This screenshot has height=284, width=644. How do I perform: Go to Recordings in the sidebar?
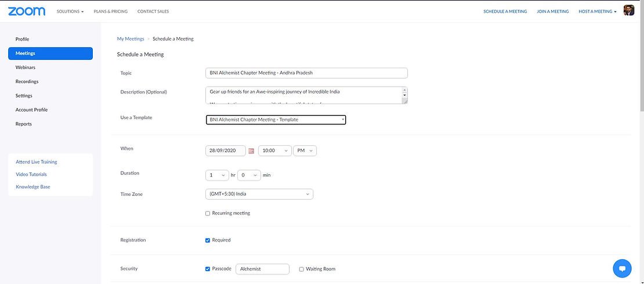click(27, 82)
